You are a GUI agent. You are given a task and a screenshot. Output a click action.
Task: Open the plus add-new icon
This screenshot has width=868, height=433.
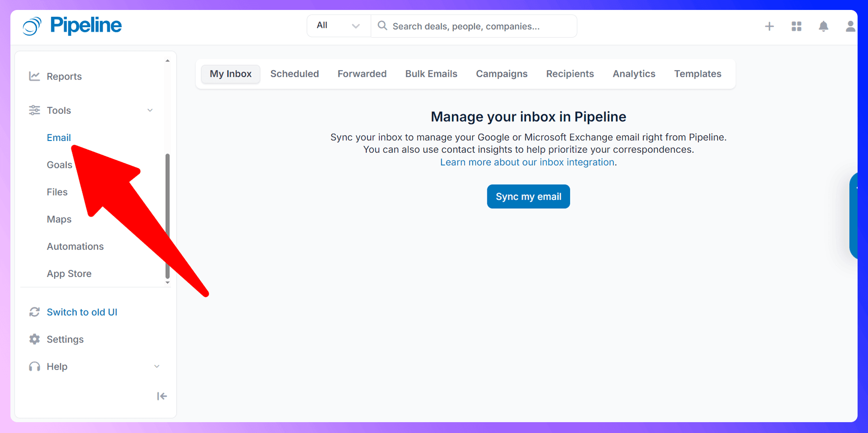pos(769,26)
